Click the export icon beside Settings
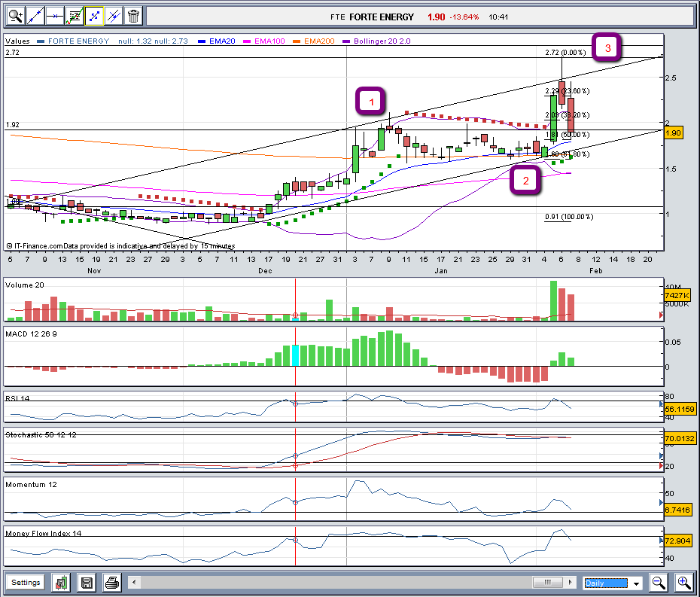700x597 pixels. pos(61,583)
